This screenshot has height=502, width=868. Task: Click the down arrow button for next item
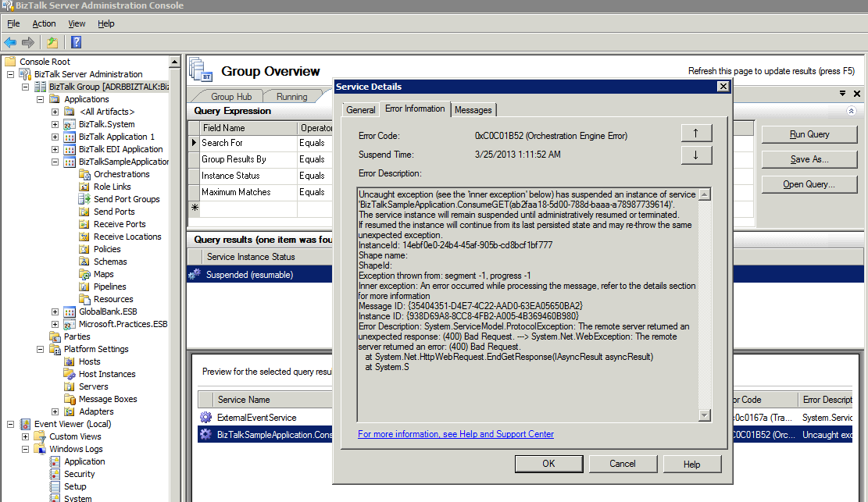pos(696,155)
